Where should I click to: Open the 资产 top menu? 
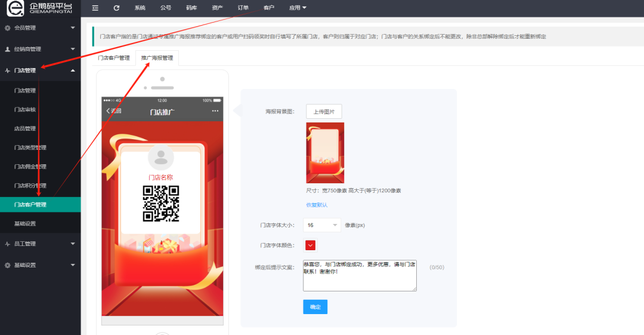pos(217,8)
